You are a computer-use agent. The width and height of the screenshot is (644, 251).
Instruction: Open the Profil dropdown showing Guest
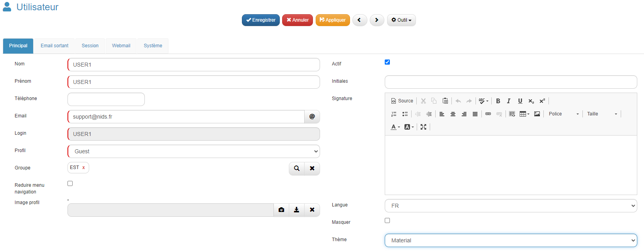[194, 151]
